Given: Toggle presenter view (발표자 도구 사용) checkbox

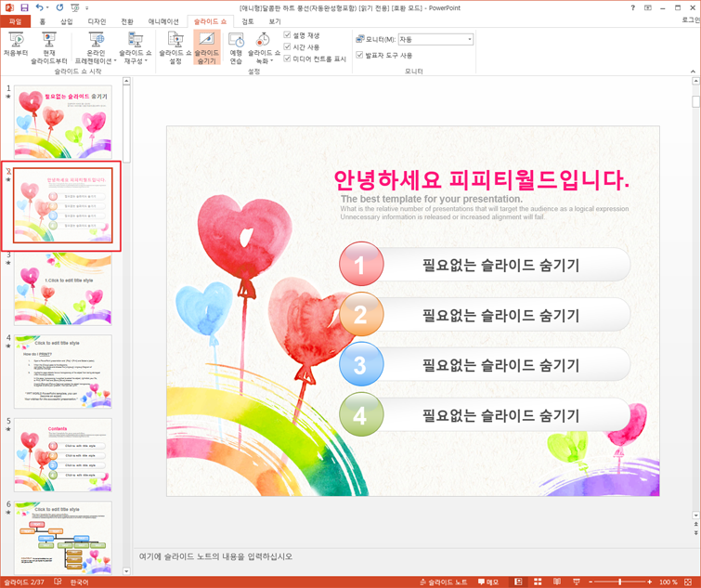Looking at the screenshot, I should click(x=359, y=55).
